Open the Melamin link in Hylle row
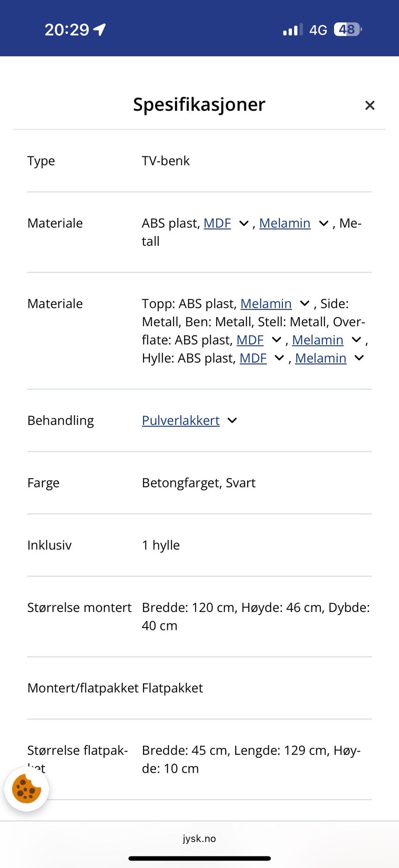 [321, 358]
